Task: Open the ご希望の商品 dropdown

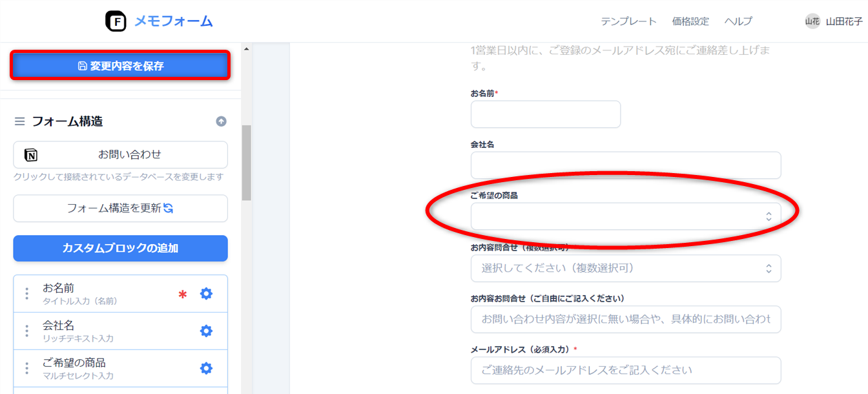Action: [625, 216]
